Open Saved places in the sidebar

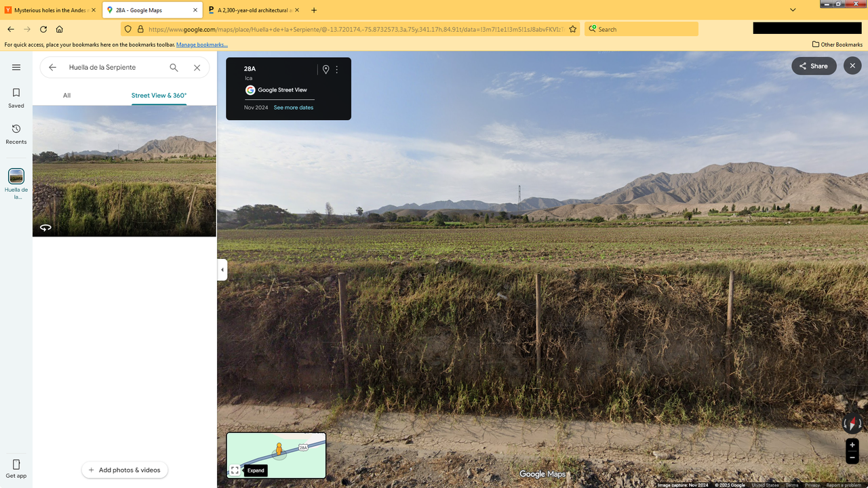(16, 98)
